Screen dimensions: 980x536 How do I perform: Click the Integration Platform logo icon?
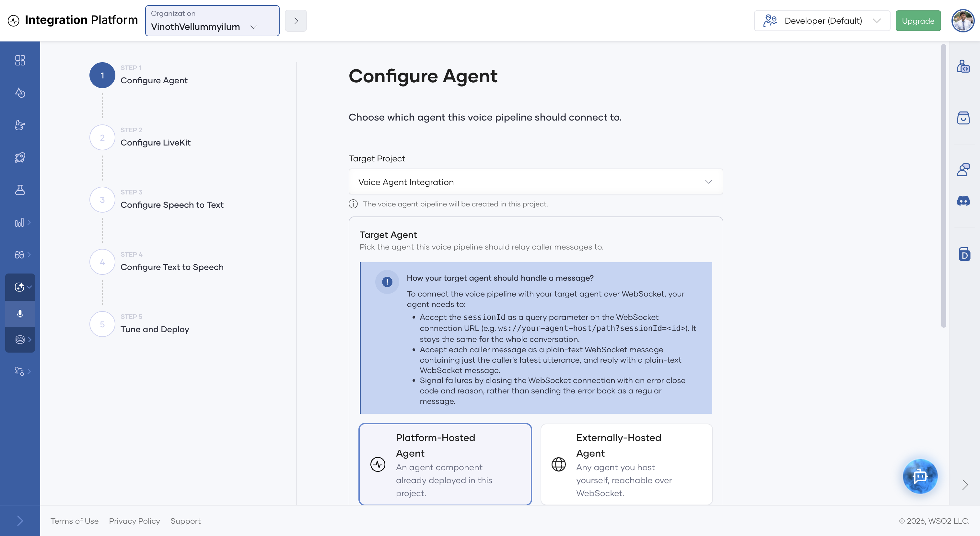(x=13, y=20)
